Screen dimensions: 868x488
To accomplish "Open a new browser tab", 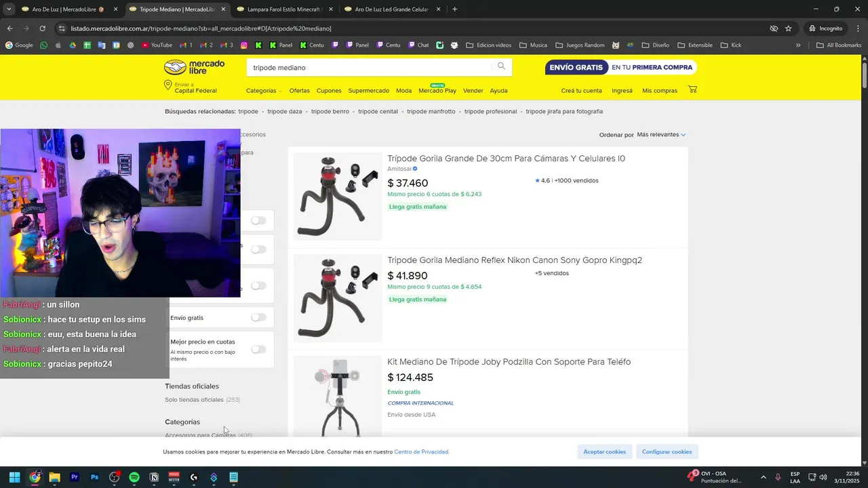I will [454, 9].
